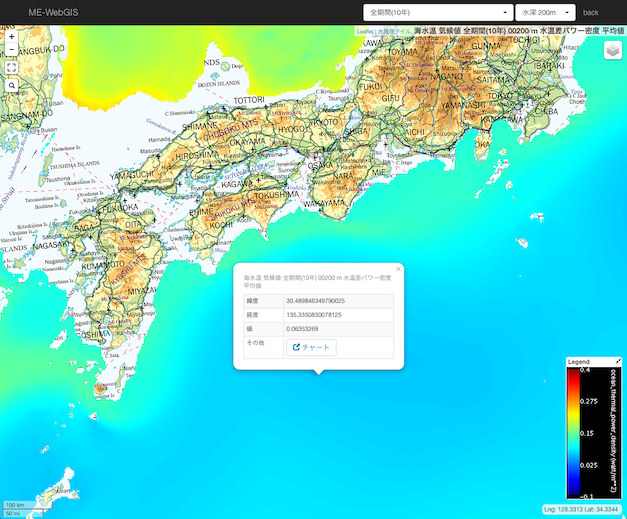
Task: Open the layers control panel
Action: [612, 50]
